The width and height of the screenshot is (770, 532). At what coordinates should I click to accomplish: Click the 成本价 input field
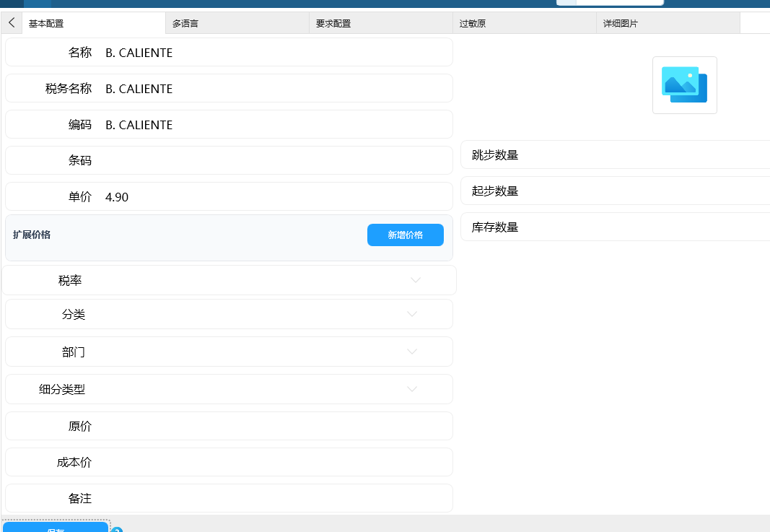coord(229,462)
